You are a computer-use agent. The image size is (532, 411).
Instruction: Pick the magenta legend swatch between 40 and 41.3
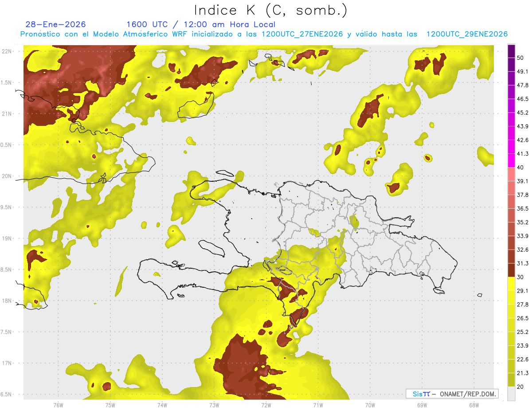click(x=511, y=160)
